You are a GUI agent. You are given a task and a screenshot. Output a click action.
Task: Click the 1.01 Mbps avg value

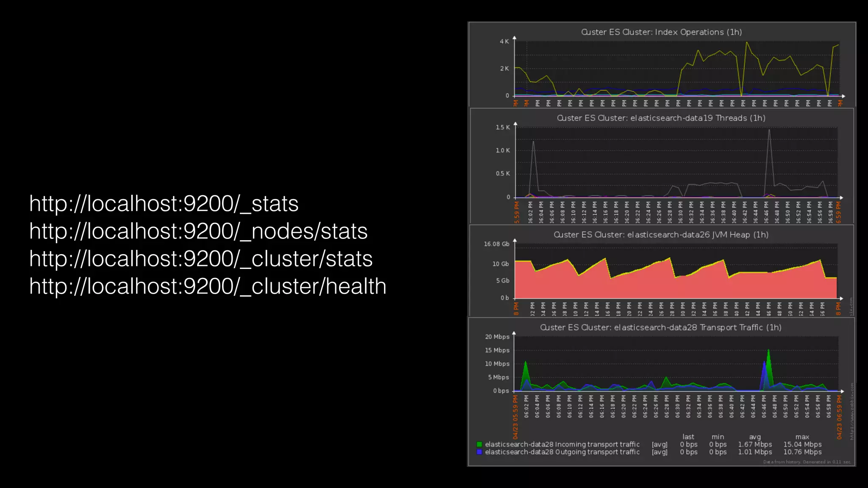[755, 452]
